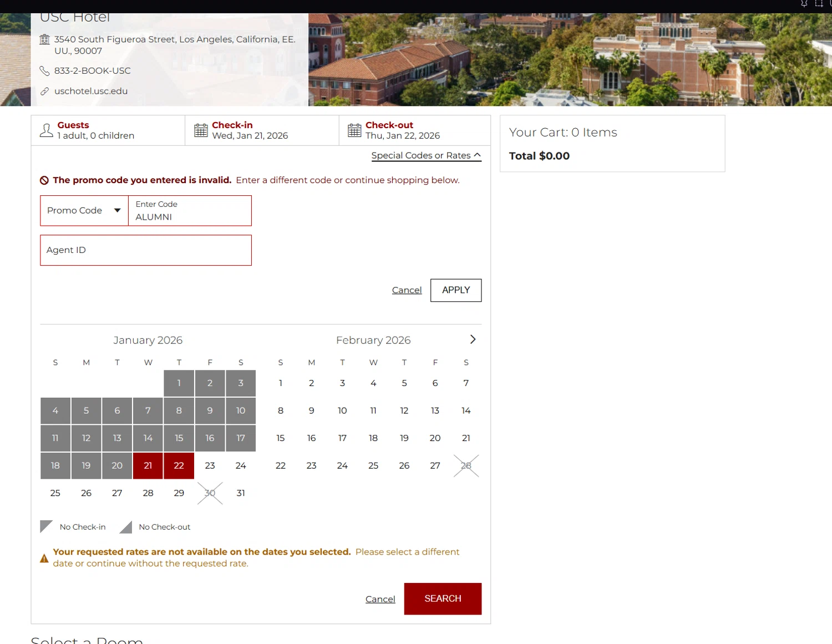832x644 pixels.
Task: Click the hotel street address text
Action: 175,45
